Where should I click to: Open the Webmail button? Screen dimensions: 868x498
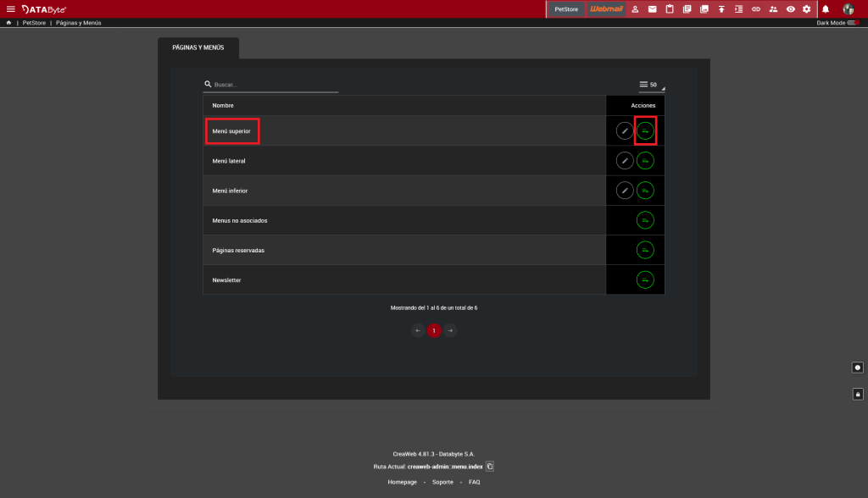[x=606, y=9]
